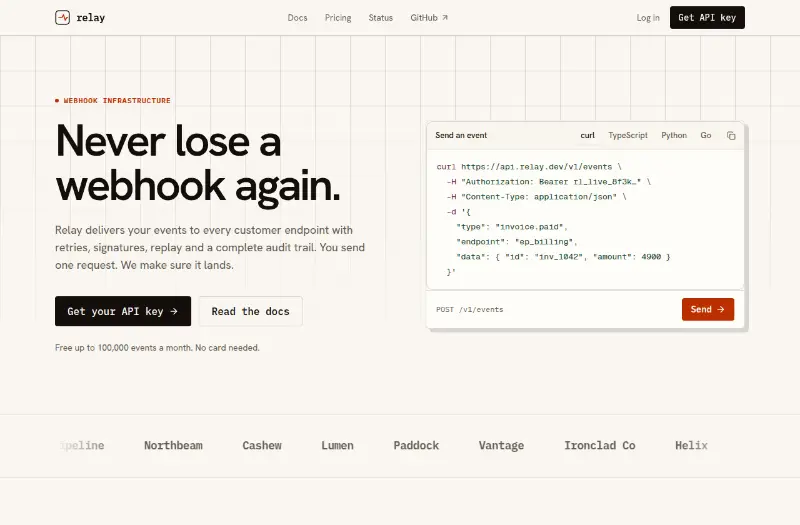
Task: Click the orange Send button
Action: pos(708,309)
